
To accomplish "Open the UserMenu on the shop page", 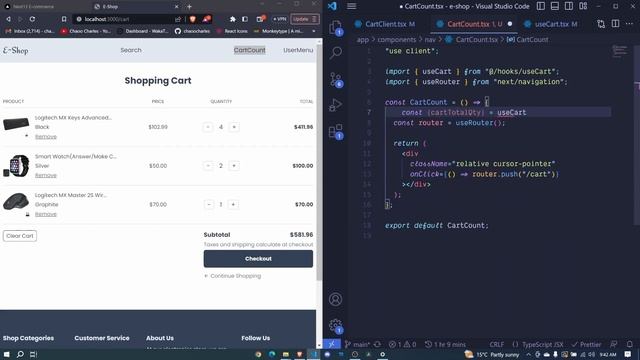I will (298, 50).
